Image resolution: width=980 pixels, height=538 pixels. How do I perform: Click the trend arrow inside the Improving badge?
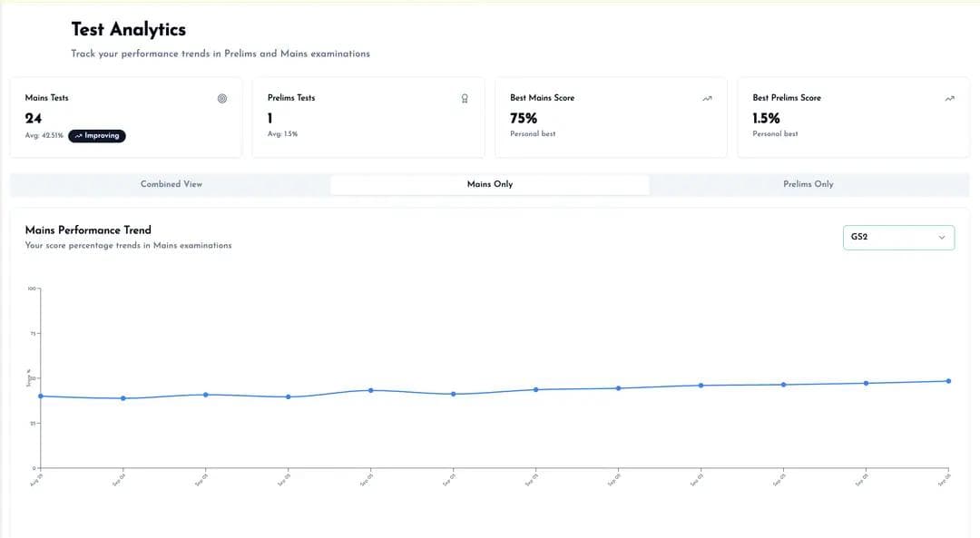pos(80,134)
